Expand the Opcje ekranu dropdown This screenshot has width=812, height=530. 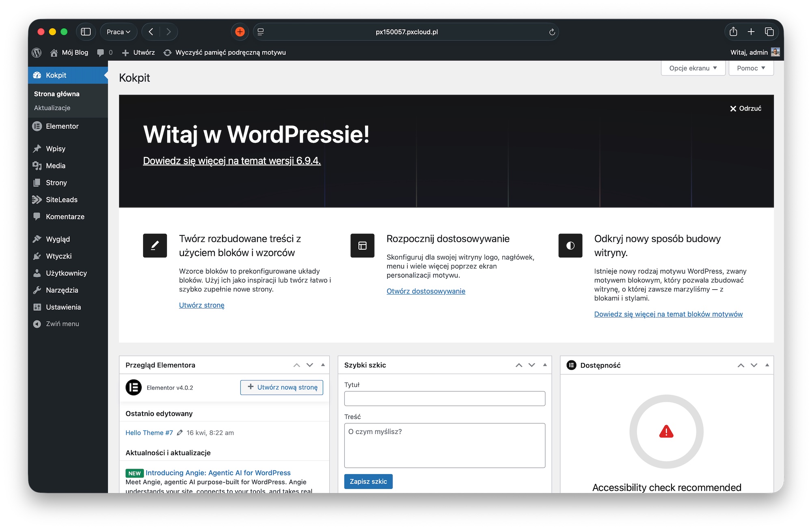click(x=693, y=68)
